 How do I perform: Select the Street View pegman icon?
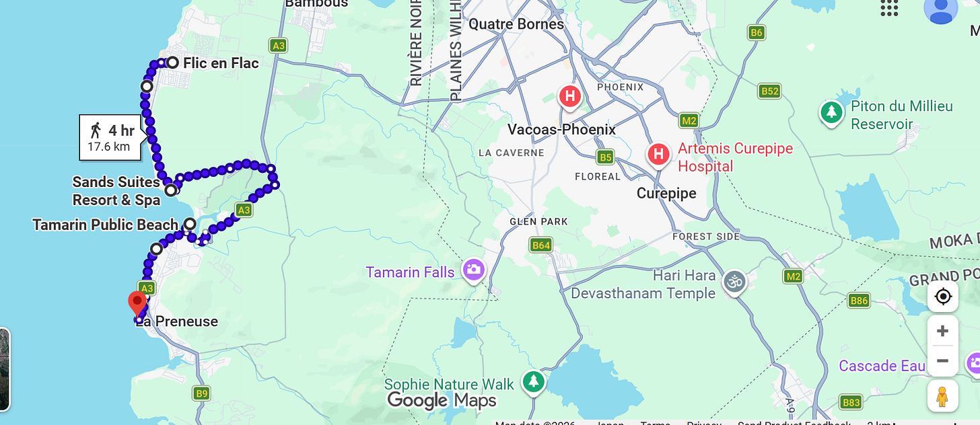pos(943,396)
